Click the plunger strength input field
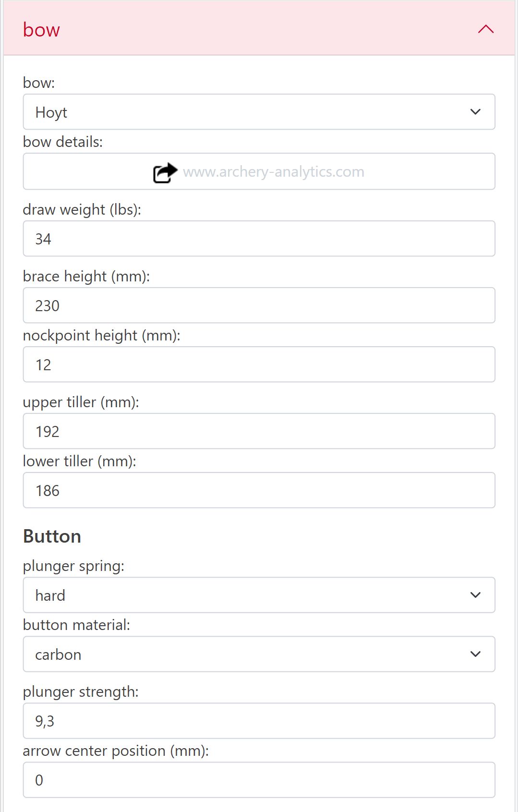This screenshot has height=812, width=518. click(x=259, y=721)
